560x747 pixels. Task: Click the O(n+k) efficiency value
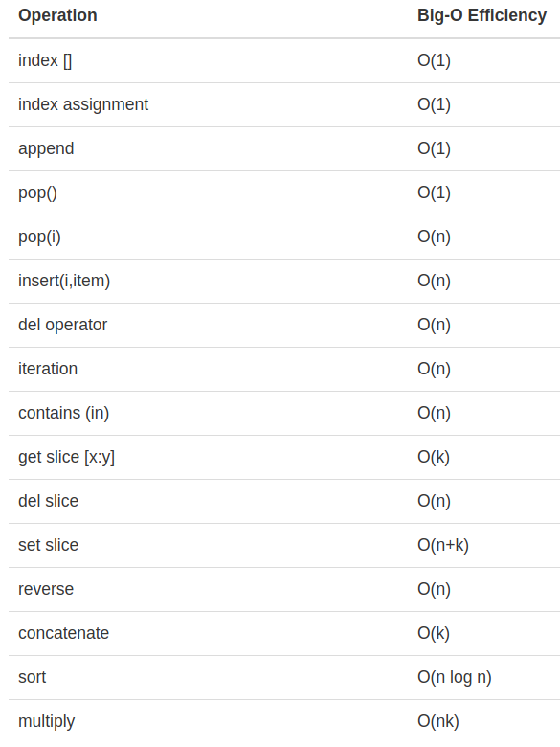click(443, 545)
